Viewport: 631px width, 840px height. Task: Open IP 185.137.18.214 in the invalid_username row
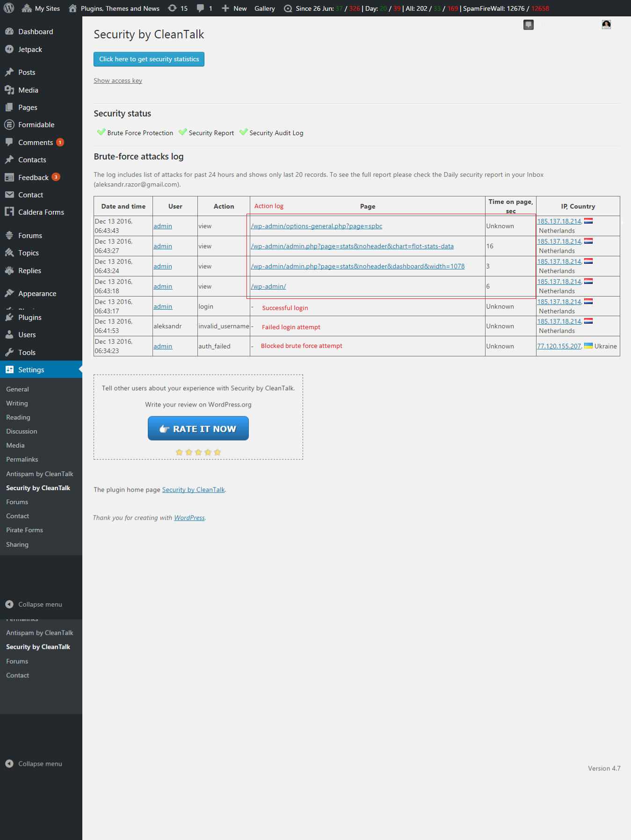(x=559, y=321)
